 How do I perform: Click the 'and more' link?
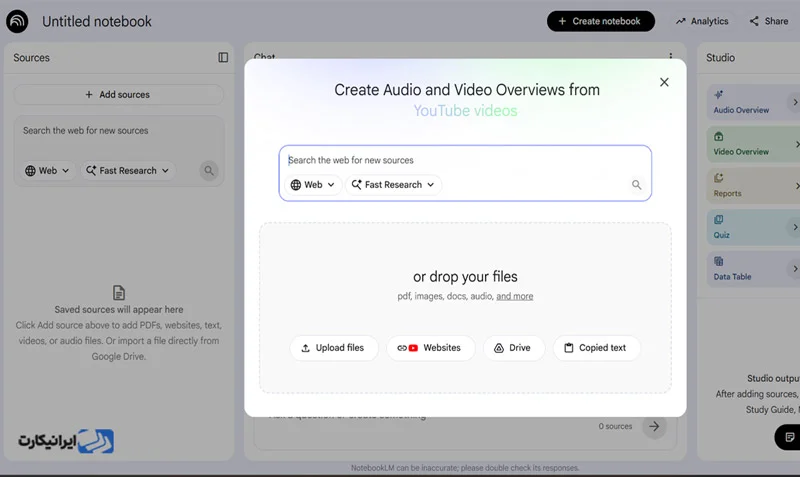point(514,296)
